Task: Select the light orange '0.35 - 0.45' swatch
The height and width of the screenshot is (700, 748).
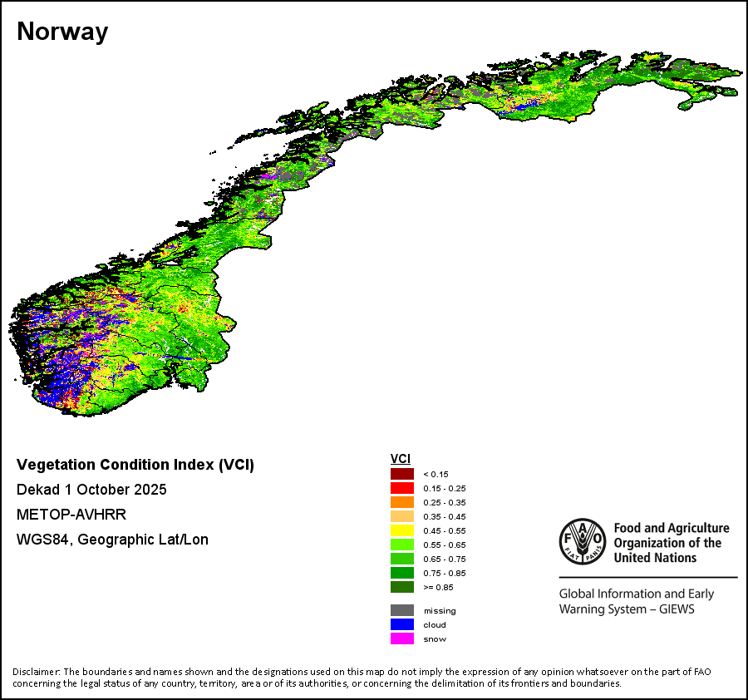Action: pyautogui.click(x=402, y=516)
